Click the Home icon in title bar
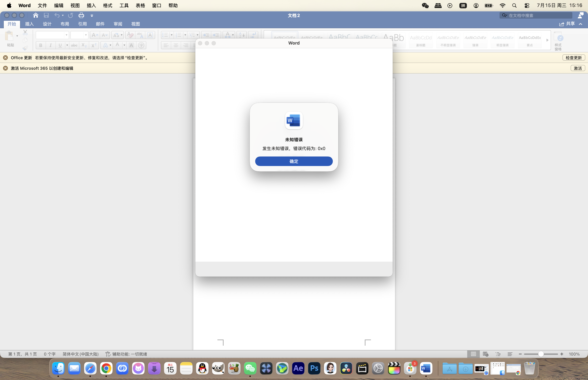 (x=36, y=15)
